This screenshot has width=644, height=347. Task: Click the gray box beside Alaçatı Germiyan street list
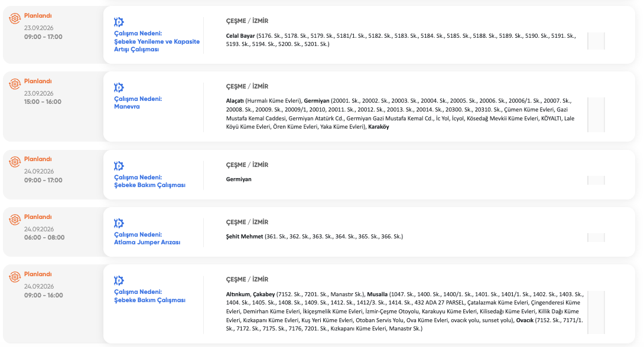[596, 114]
